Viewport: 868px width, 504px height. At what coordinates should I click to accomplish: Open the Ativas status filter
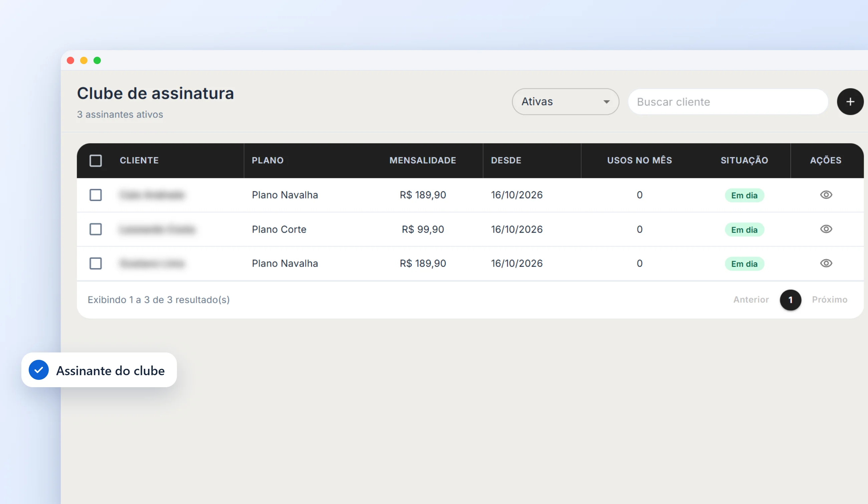565,101
